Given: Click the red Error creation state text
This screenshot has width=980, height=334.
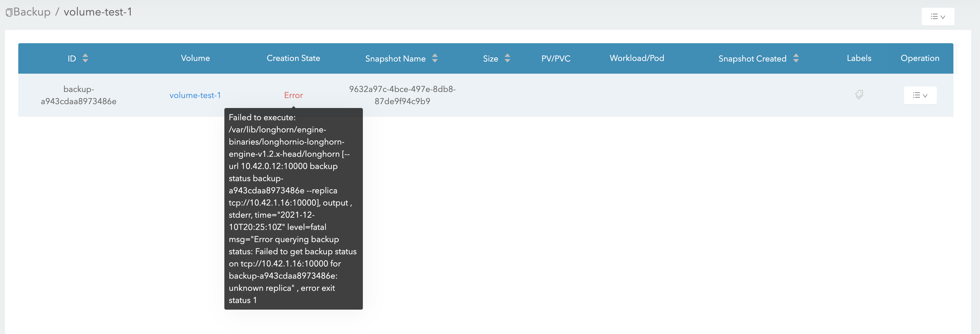Looking at the screenshot, I should pos(293,95).
